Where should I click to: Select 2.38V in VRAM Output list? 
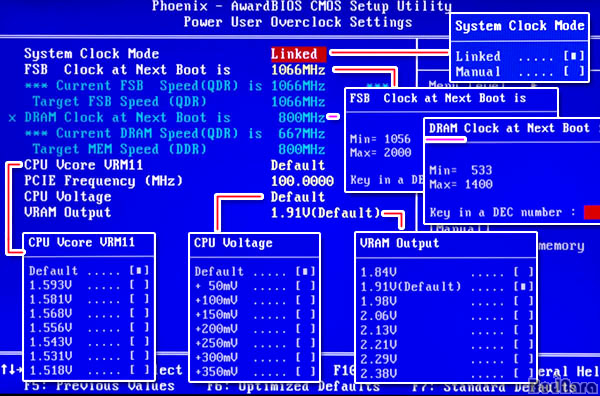tap(447, 373)
